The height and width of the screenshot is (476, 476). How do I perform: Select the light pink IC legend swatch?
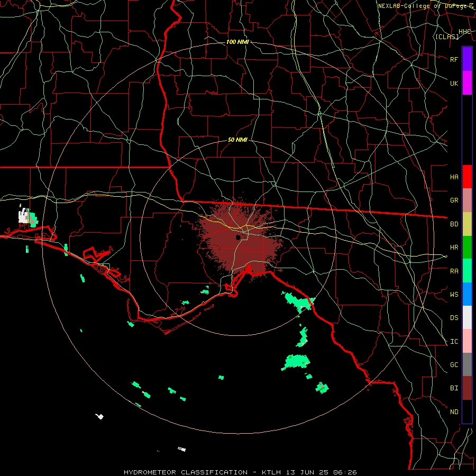click(467, 341)
